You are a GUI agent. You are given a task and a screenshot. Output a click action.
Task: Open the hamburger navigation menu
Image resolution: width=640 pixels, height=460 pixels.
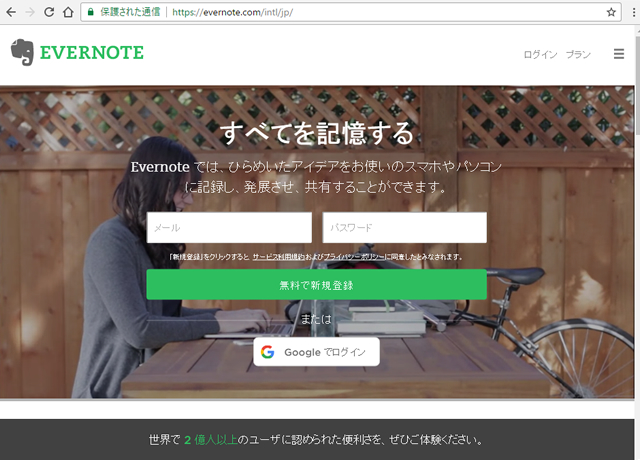coord(619,54)
